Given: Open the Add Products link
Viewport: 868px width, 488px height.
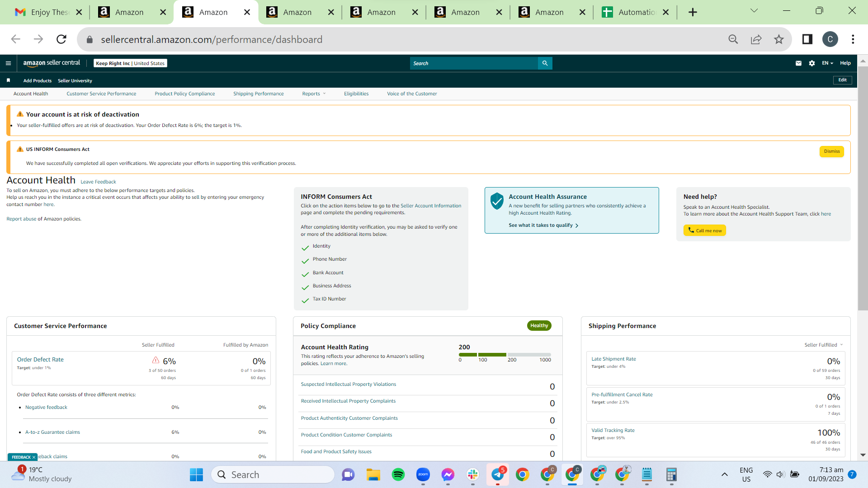Looking at the screenshot, I should click(x=38, y=80).
